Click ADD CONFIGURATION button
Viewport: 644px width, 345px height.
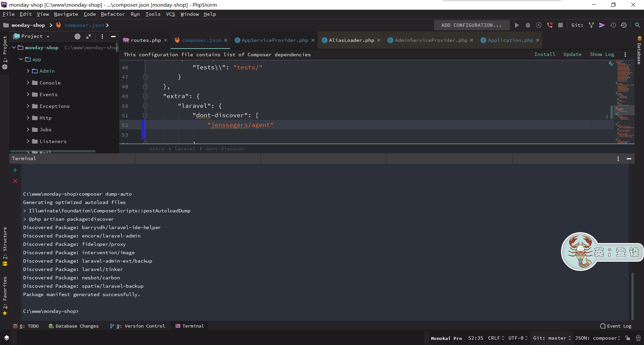[x=471, y=25]
